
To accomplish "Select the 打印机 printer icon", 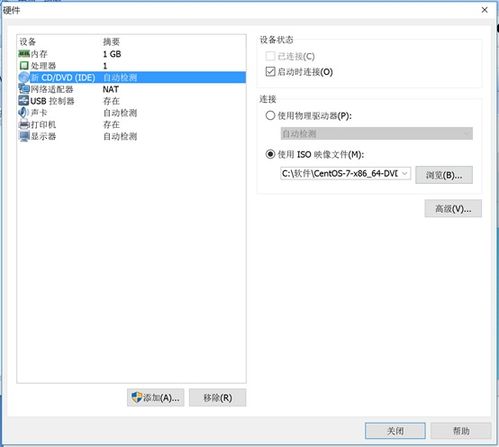I will click(24, 125).
